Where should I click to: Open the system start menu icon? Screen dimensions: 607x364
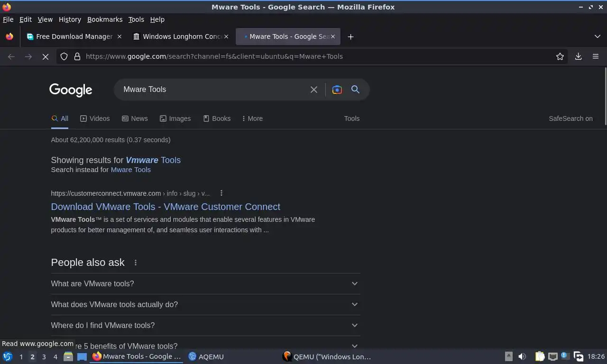click(x=8, y=356)
